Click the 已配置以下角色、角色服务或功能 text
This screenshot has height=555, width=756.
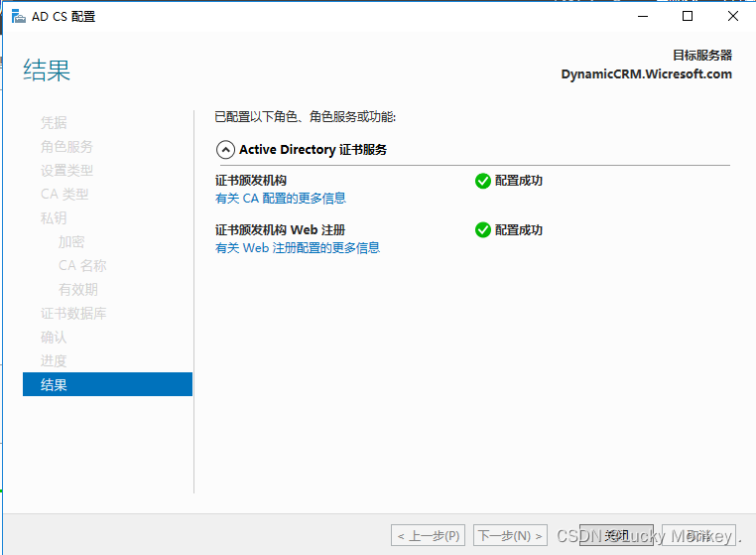coord(306,117)
